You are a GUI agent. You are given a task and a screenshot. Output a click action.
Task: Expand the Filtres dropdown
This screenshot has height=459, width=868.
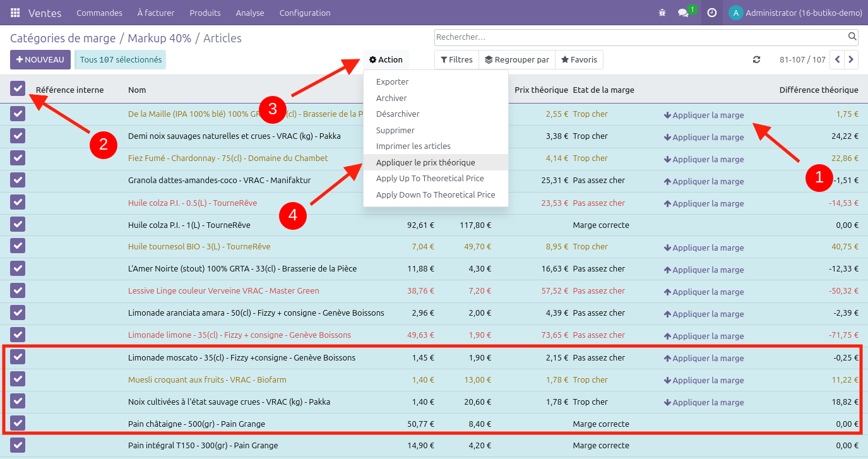tap(456, 60)
